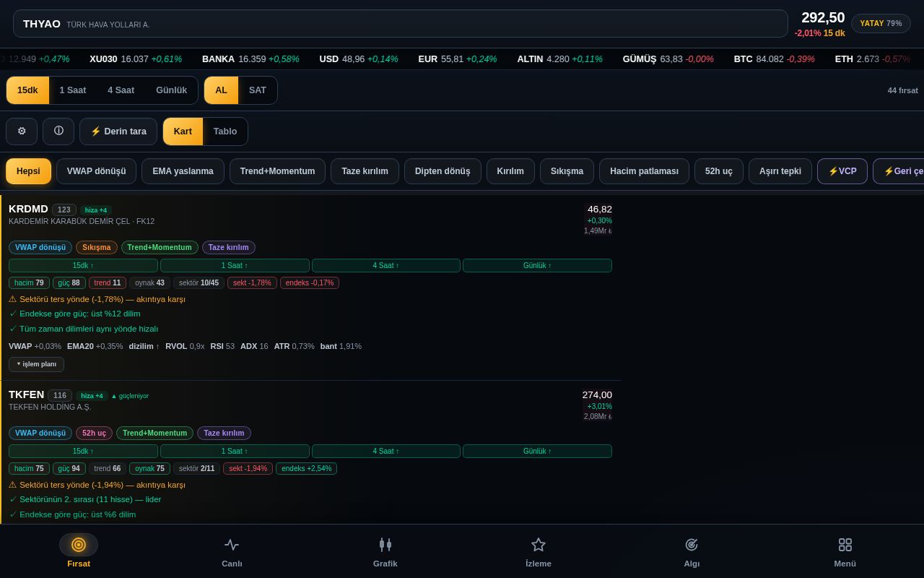Switch to AL signals
Viewport: 924px width, 578px height.
pyautogui.click(x=221, y=90)
